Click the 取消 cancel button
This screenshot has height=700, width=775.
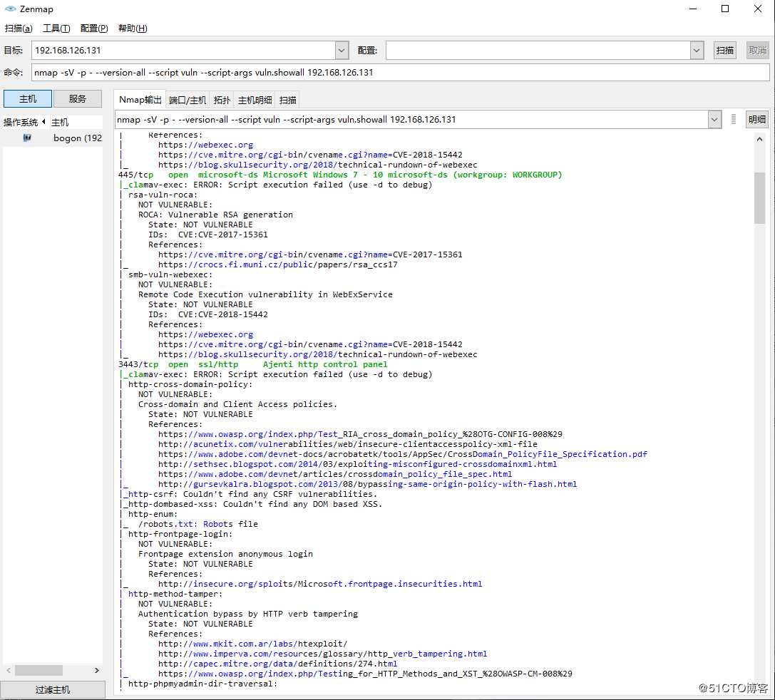point(757,51)
